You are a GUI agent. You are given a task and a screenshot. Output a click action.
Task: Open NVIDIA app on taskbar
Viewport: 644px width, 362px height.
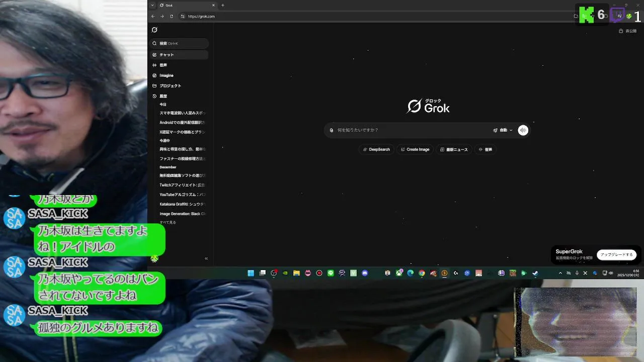(285, 273)
